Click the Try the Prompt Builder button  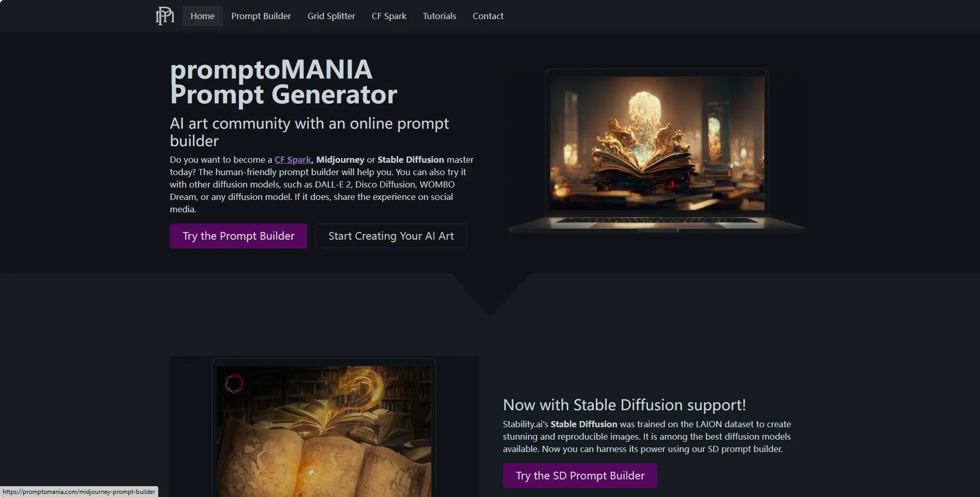(238, 236)
